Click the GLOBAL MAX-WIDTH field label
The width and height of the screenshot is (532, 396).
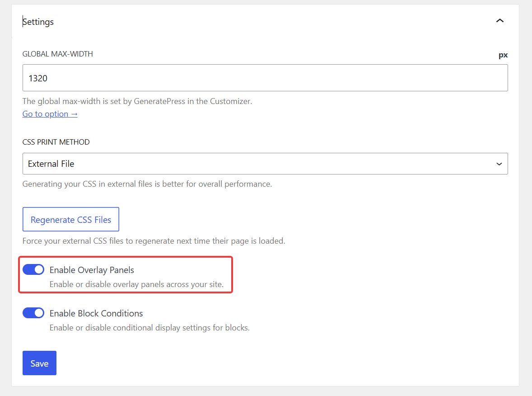pos(58,54)
